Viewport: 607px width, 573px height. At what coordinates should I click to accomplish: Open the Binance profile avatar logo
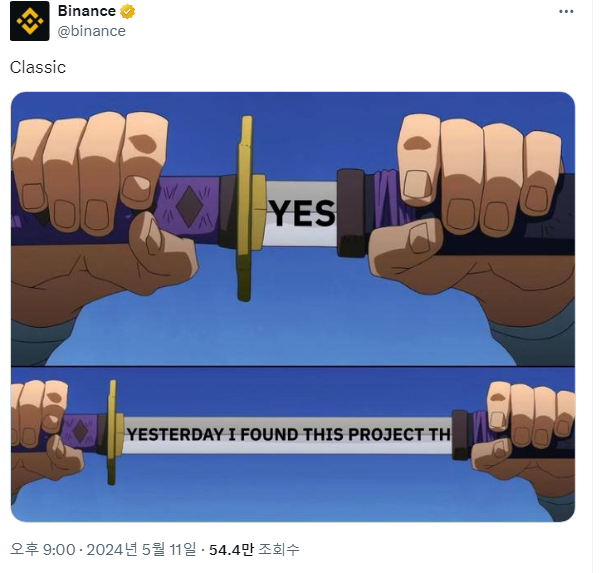point(29,21)
